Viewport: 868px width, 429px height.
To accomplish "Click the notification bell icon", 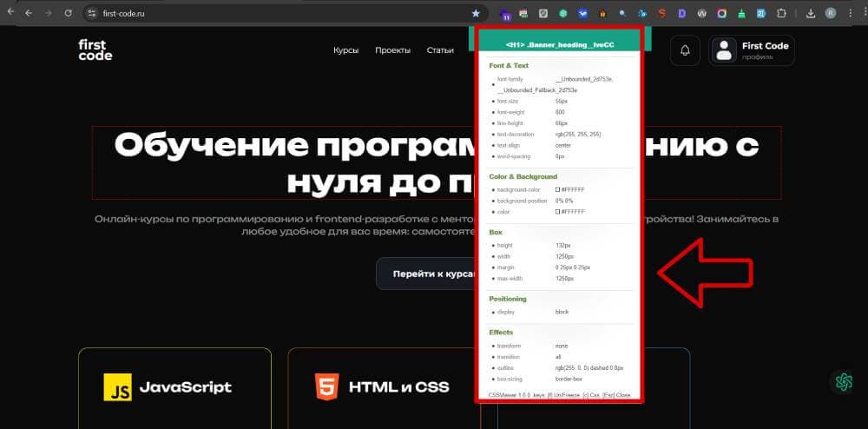I will 685,51.
